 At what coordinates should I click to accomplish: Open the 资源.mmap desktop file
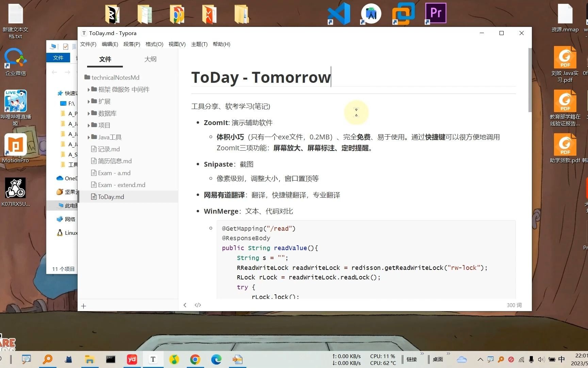coord(565,18)
